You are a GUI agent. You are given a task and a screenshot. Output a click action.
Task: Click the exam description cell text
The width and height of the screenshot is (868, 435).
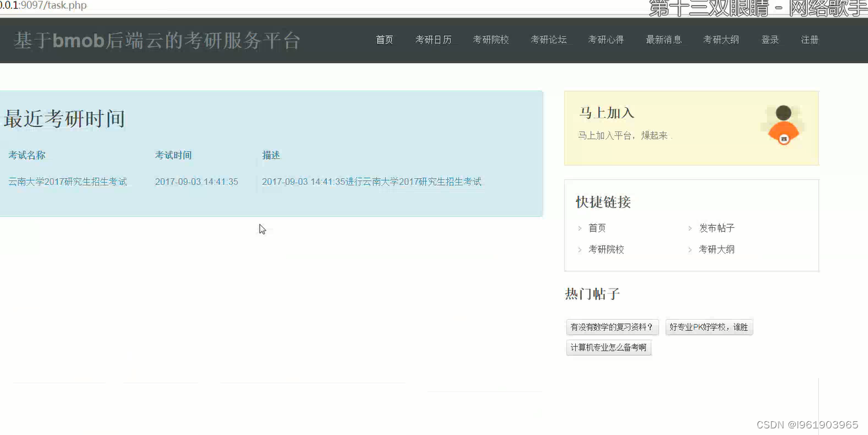[x=372, y=181]
